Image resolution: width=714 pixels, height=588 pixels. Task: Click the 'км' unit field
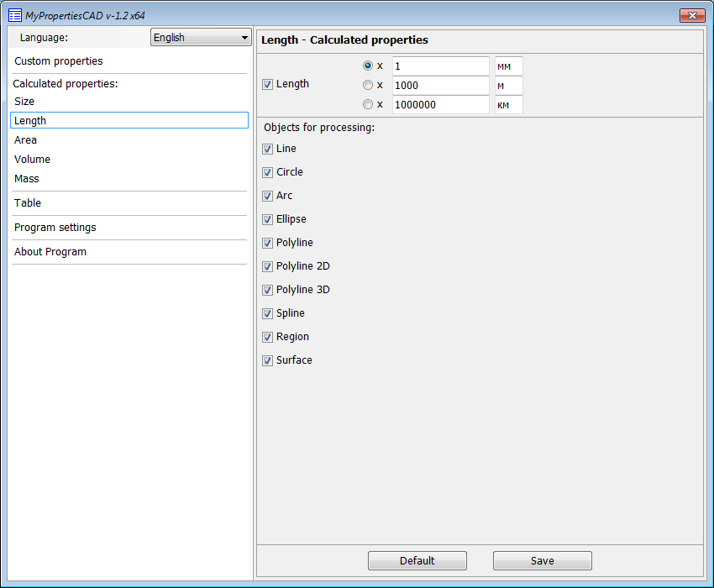(x=509, y=105)
